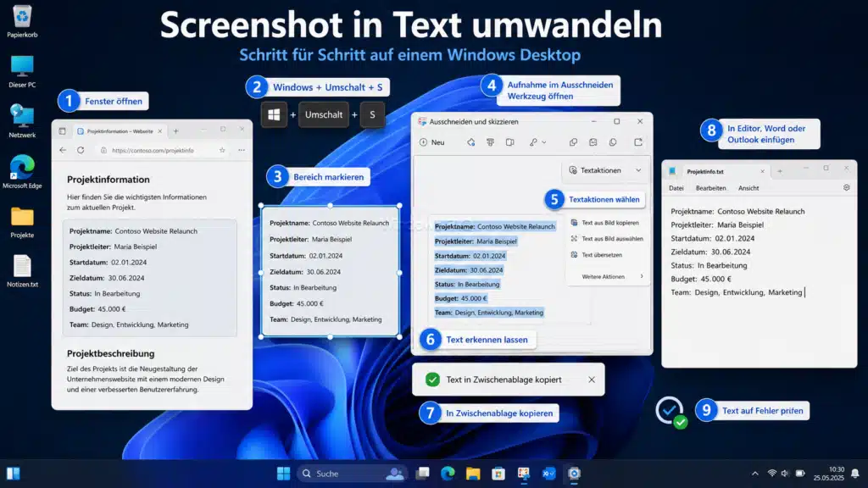Click the Notizen.txt desktop file
The width and height of the screenshot is (868, 488).
(x=22, y=271)
